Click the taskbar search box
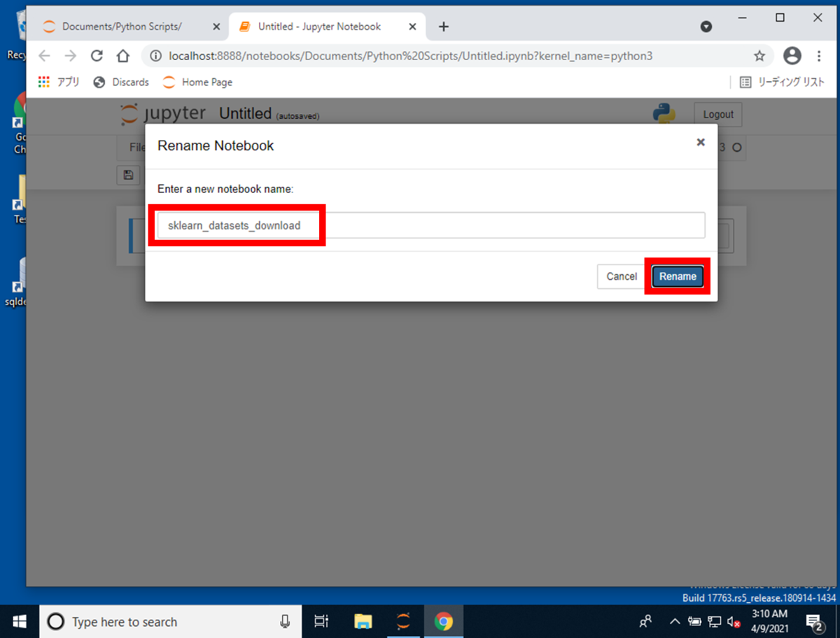 click(170, 621)
